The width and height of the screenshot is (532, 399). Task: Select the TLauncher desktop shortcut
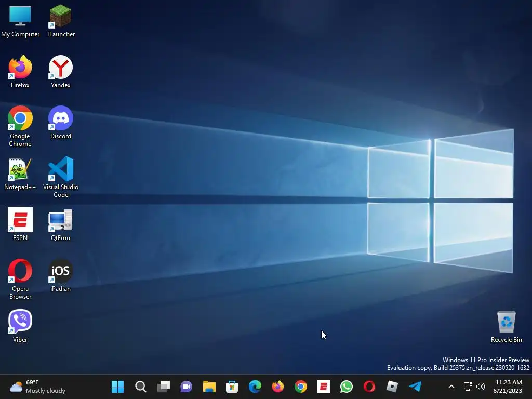[60, 21]
